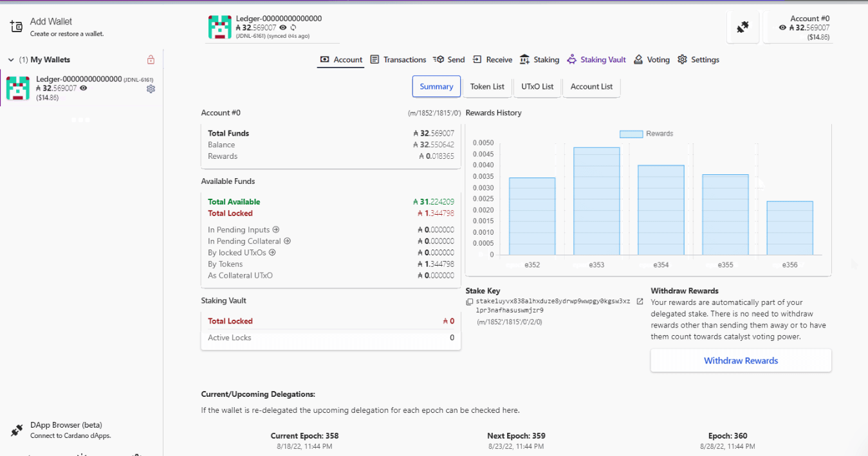This screenshot has height=456, width=868.
Task: Click the e354 rewards bar
Action: pos(661,210)
